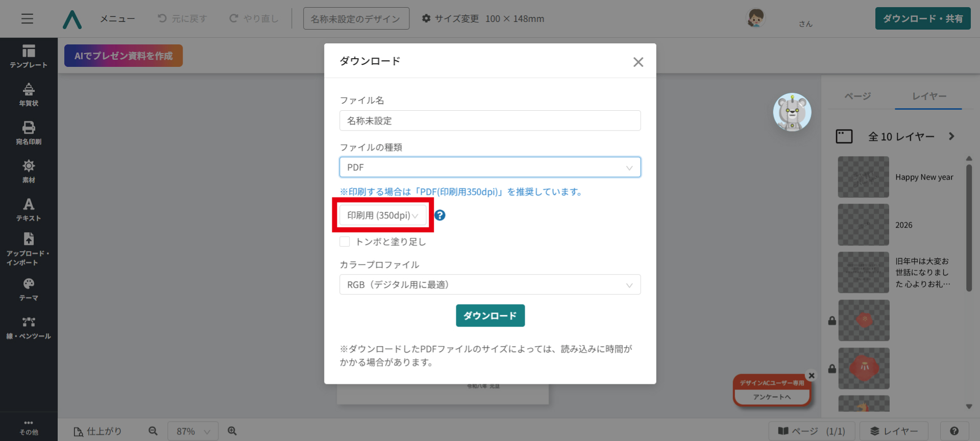Click the teal ダウンロード button in dialog
The image size is (980, 441).
(490, 316)
